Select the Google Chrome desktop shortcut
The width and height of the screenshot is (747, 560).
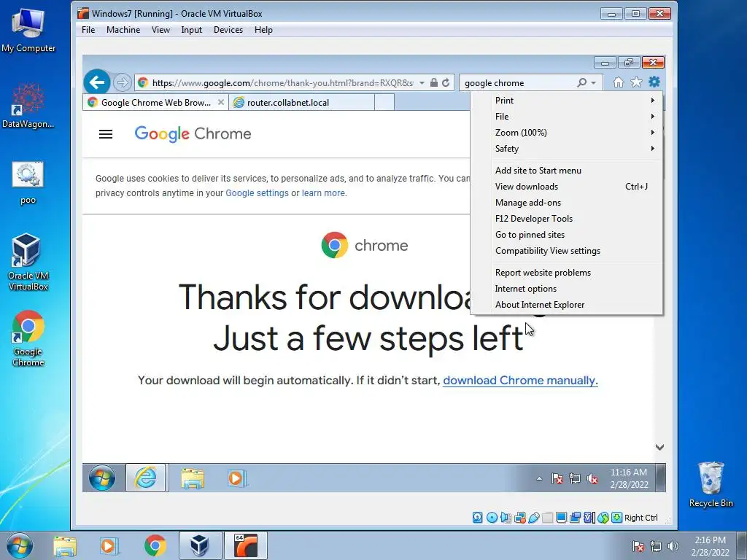pyautogui.click(x=28, y=338)
